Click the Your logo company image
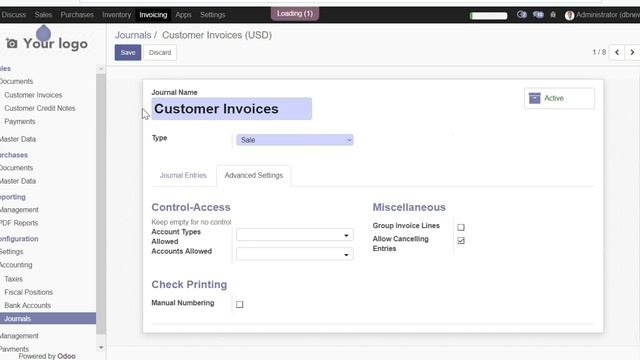Image resolution: width=640 pixels, height=360 pixels. (x=47, y=43)
